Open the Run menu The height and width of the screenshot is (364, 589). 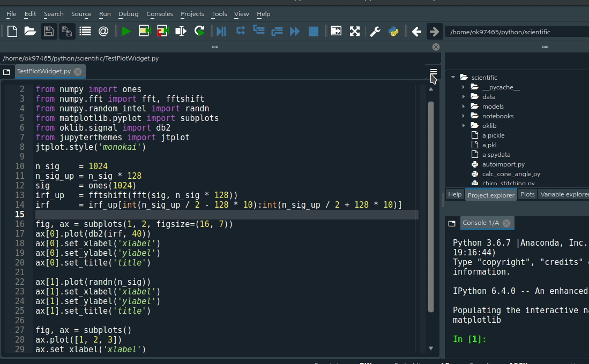tap(105, 14)
